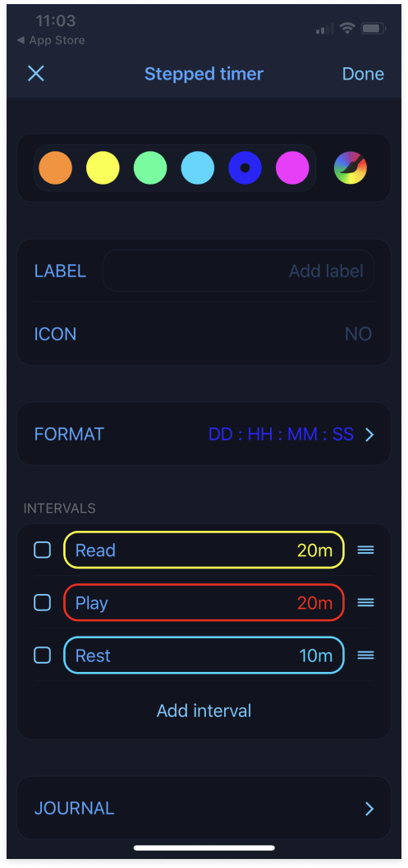Check the box next to Read interval
Screen dimensions: 408x868
43,550
